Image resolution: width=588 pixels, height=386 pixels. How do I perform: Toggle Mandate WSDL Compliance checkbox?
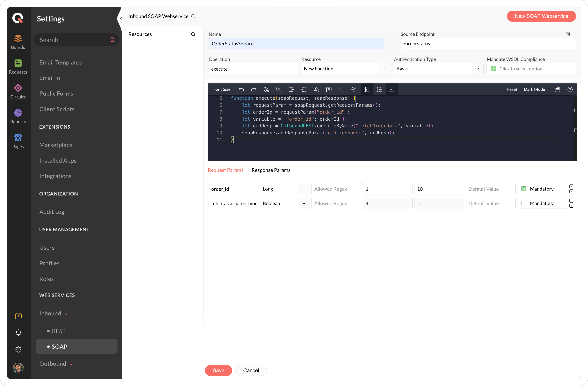493,69
